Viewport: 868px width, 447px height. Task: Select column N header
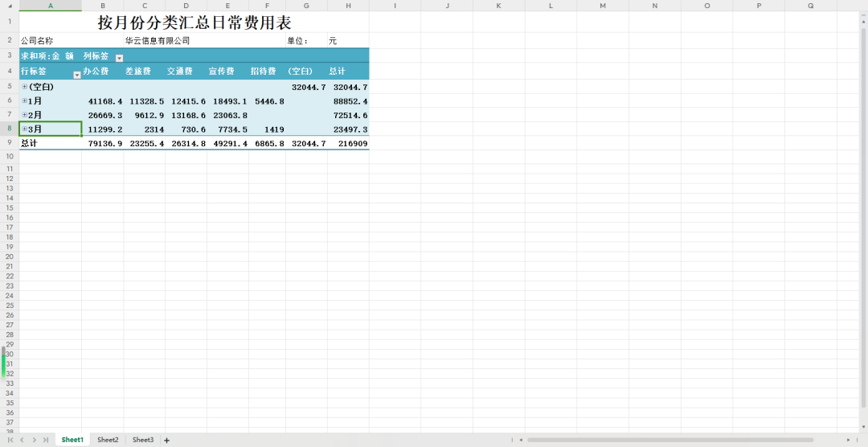point(655,6)
